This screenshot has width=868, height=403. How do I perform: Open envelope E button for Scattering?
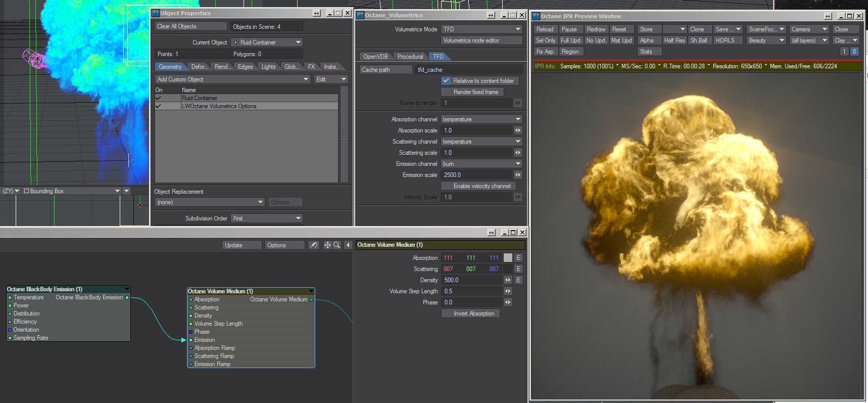518,269
